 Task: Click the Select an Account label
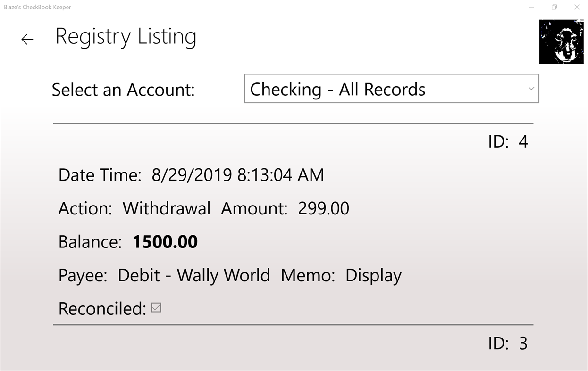(123, 89)
